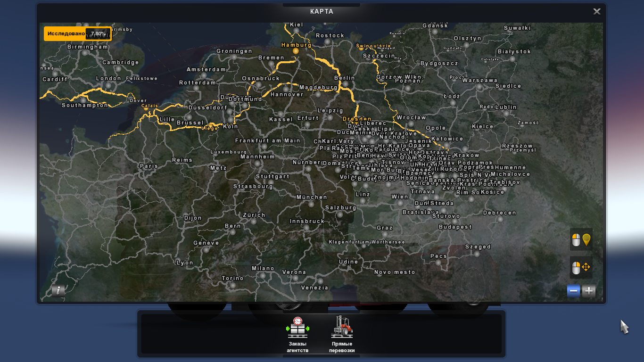Image resolution: width=644 pixels, height=362 pixels.
Task: Click the Dresden label
Action: click(x=357, y=119)
